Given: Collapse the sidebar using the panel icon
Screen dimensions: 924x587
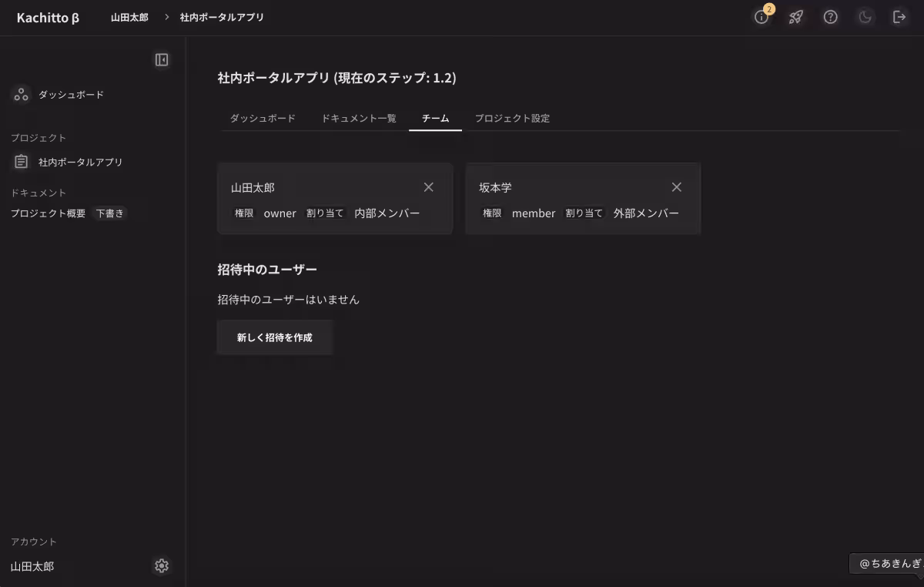Looking at the screenshot, I should [161, 59].
